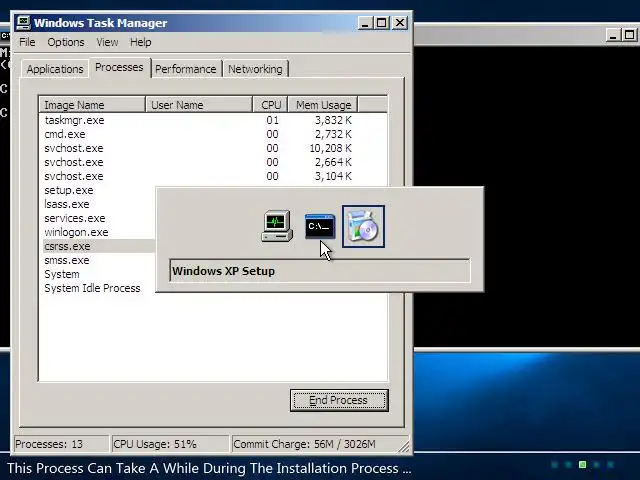Select the svchost.exe row using 2,664 K
The image size is (640, 480).
click(x=212, y=162)
